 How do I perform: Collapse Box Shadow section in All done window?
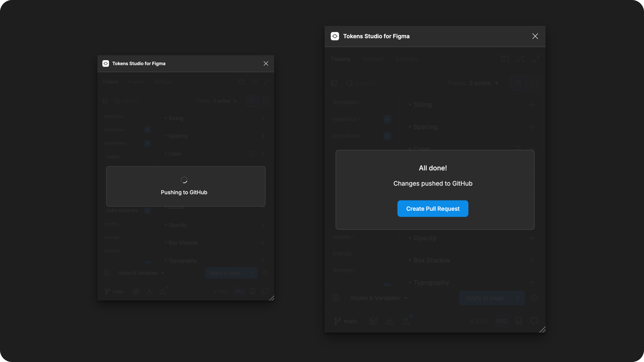(429, 260)
